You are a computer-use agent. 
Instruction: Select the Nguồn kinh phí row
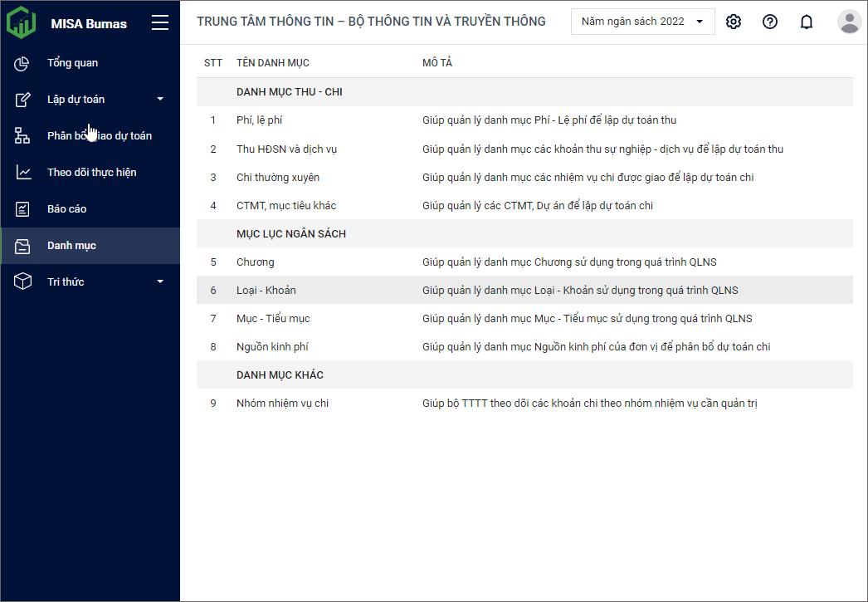pos(272,347)
